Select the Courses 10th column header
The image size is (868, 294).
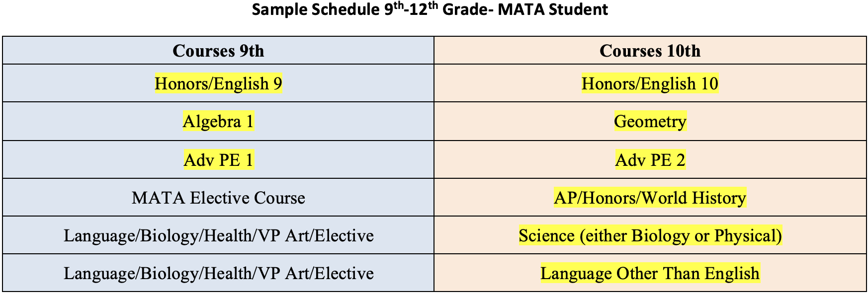[x=650, y=51]
